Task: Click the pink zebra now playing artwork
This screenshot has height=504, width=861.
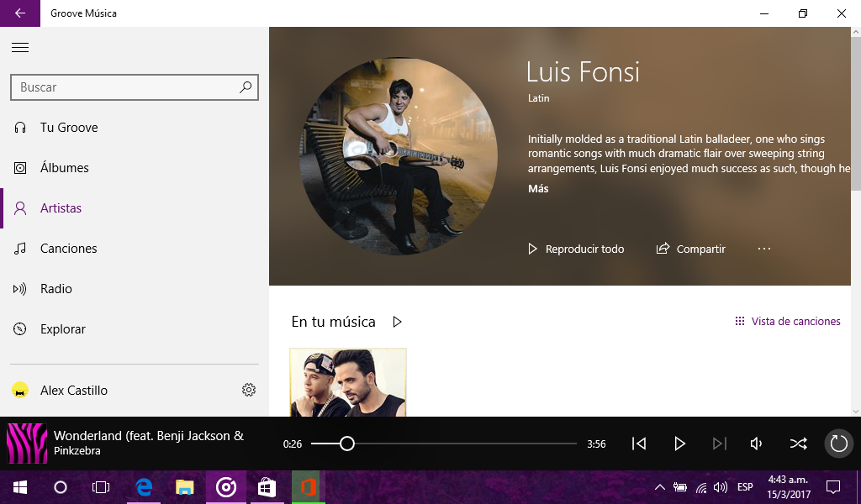Action: (x=26, y=444)
